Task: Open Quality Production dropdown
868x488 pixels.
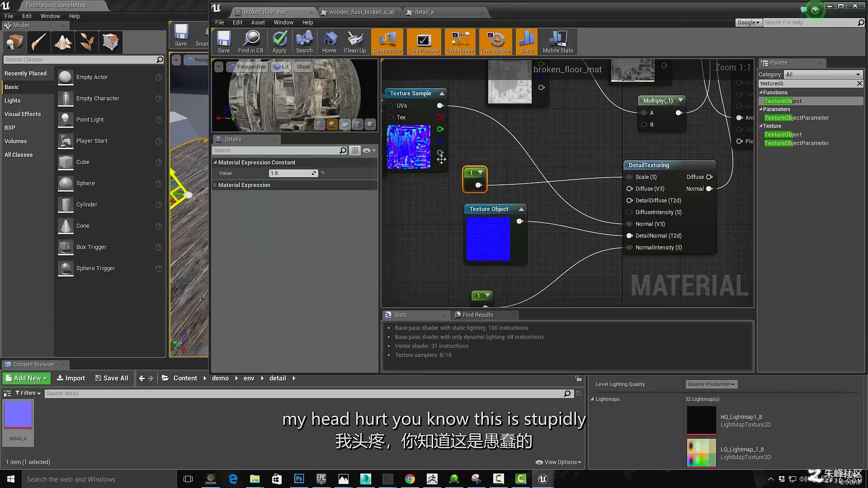Action: pos(711,384)
